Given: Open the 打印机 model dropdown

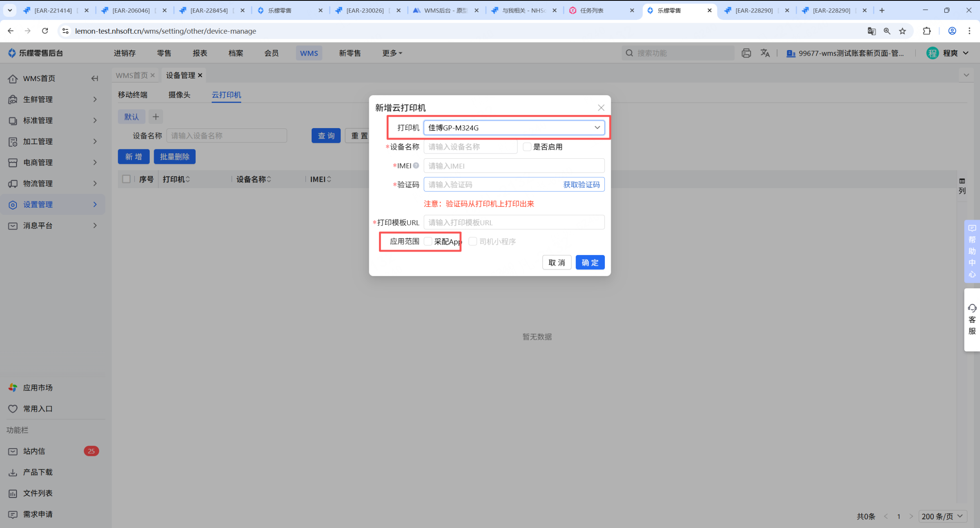Looking at the screenshot, I should (x=514, y=128).
